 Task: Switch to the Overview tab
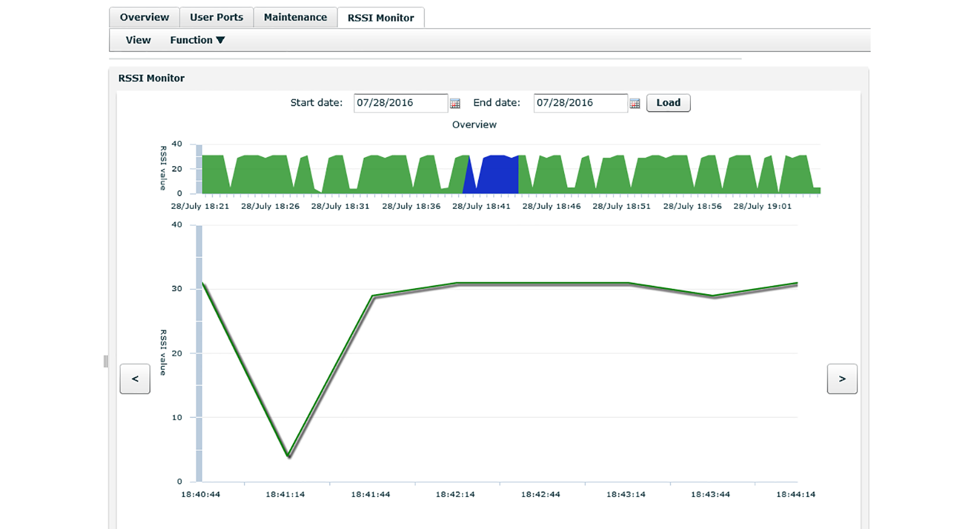point(145,17)
